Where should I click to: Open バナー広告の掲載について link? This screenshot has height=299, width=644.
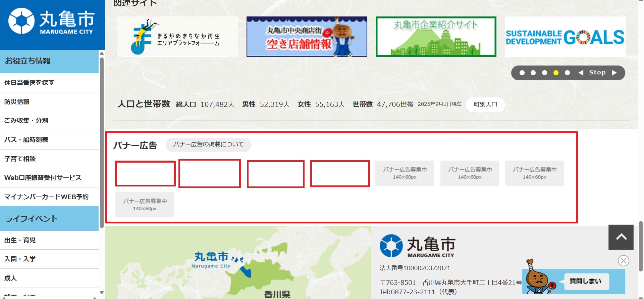click(x=208, y=145)
